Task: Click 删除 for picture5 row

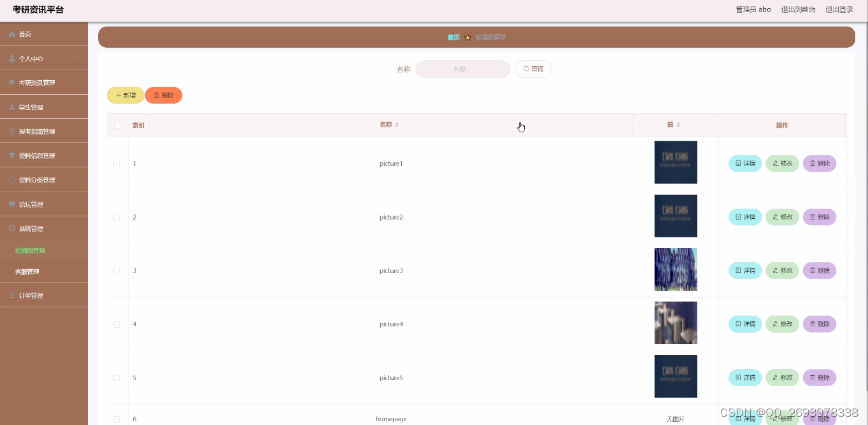Action: click(820, 377)
